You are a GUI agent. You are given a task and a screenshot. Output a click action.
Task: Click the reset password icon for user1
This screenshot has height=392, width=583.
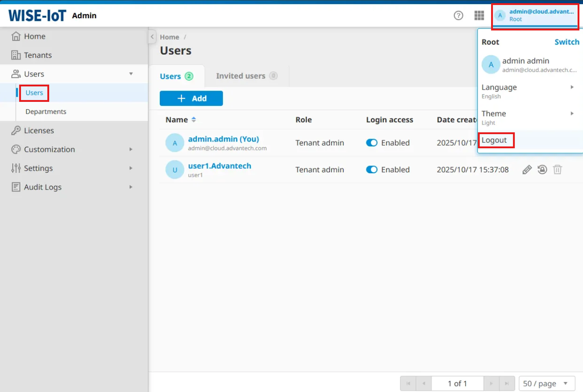coord(542,170)
